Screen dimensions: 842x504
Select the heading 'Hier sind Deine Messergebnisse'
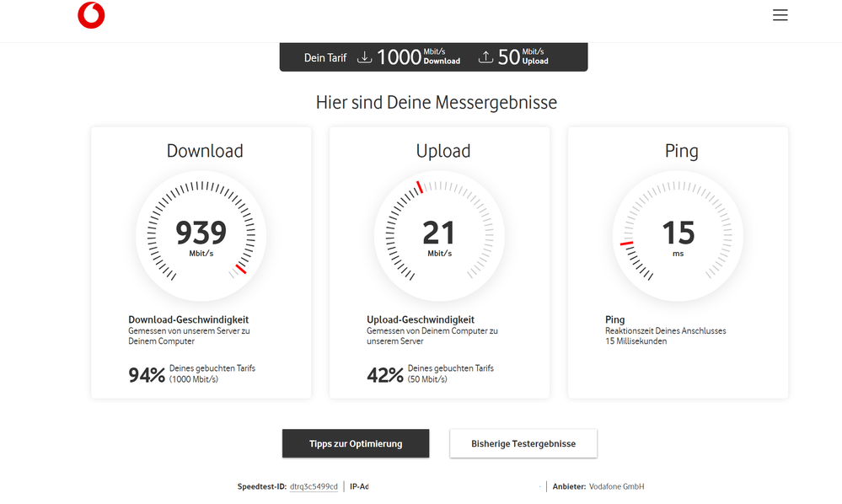[436, 102]
